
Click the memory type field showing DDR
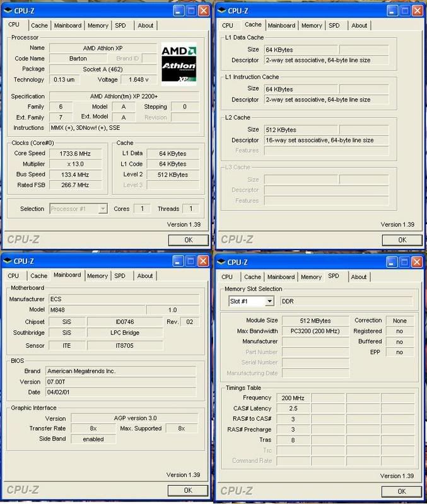tap(346, 302)
